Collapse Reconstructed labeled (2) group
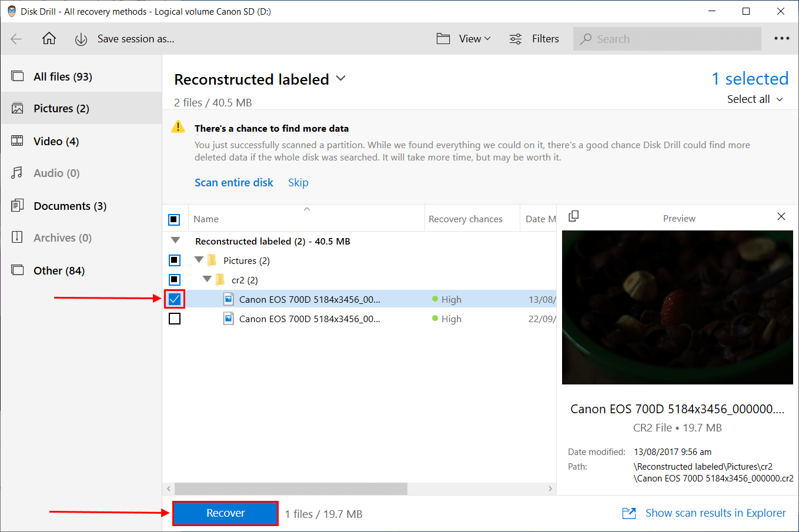The width and height of the screenshot is (799, 532). (175, 240)
